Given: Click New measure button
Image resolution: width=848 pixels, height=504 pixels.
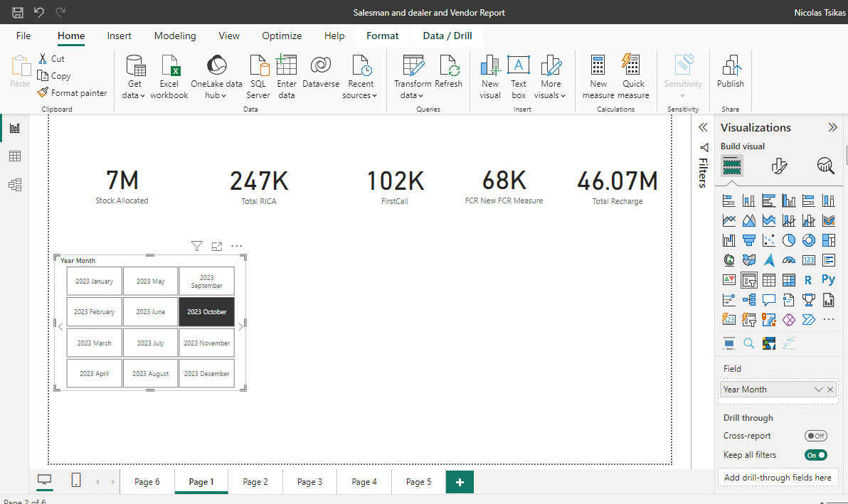Looking at the screenshot, I should (x=598, y=77).
